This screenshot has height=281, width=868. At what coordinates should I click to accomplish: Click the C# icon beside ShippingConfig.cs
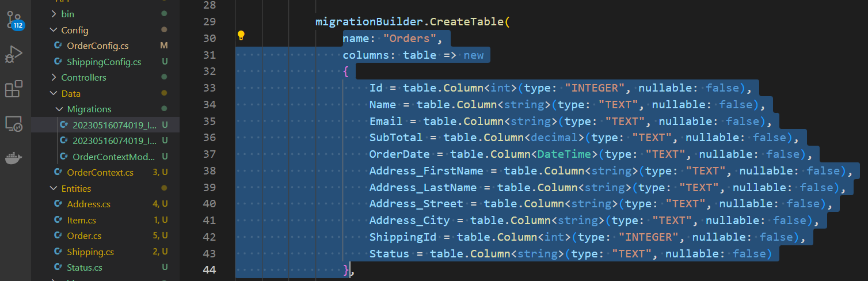(x=58, y=62)
